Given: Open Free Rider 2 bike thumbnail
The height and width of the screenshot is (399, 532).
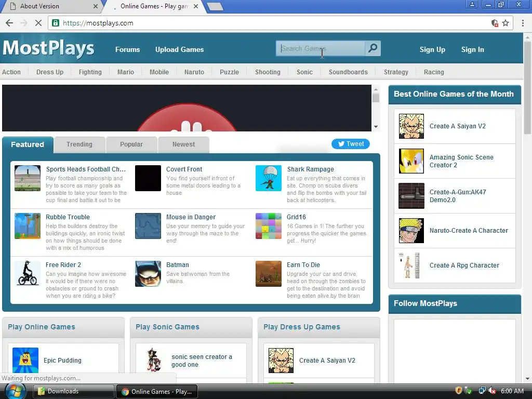Looking at the screenshot, I should 28,274.
